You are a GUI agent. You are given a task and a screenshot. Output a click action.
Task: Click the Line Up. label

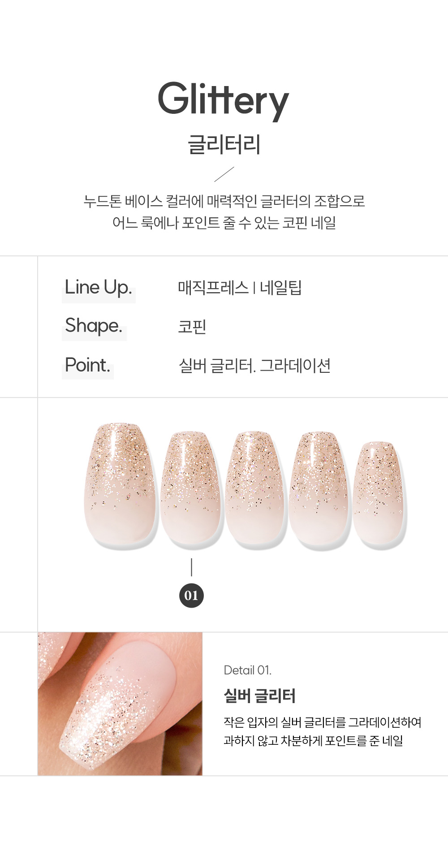point(98,287)
